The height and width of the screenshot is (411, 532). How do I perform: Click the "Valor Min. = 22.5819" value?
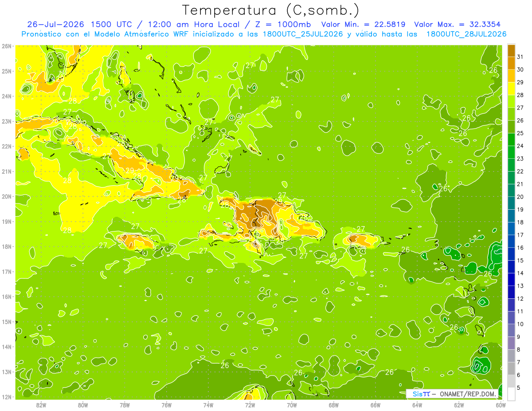pos(363,24)
